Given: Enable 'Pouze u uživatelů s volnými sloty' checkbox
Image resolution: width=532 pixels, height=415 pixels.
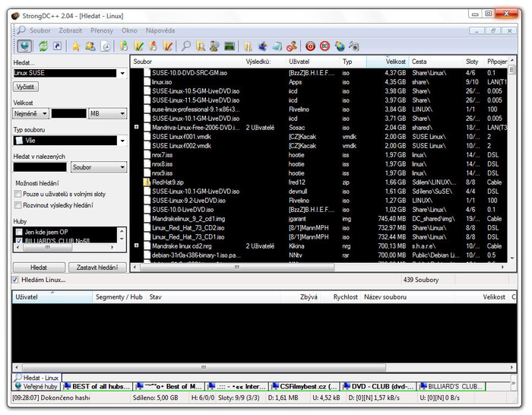Looking at the screenshot, I should (x=17, y=195).
